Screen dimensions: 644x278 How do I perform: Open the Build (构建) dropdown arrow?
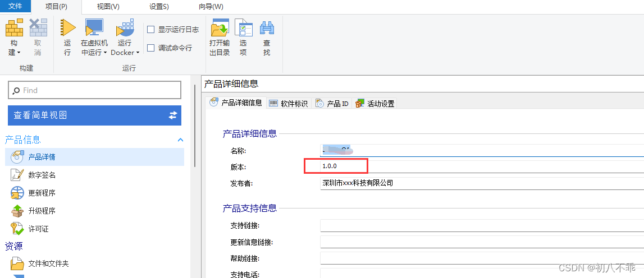click(19, 53)
